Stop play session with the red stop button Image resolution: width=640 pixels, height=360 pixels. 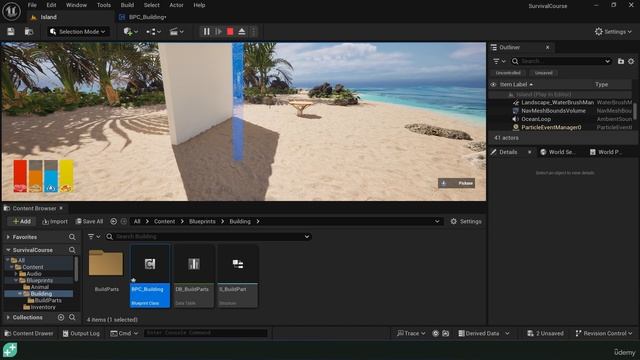(x=230, y=31)
